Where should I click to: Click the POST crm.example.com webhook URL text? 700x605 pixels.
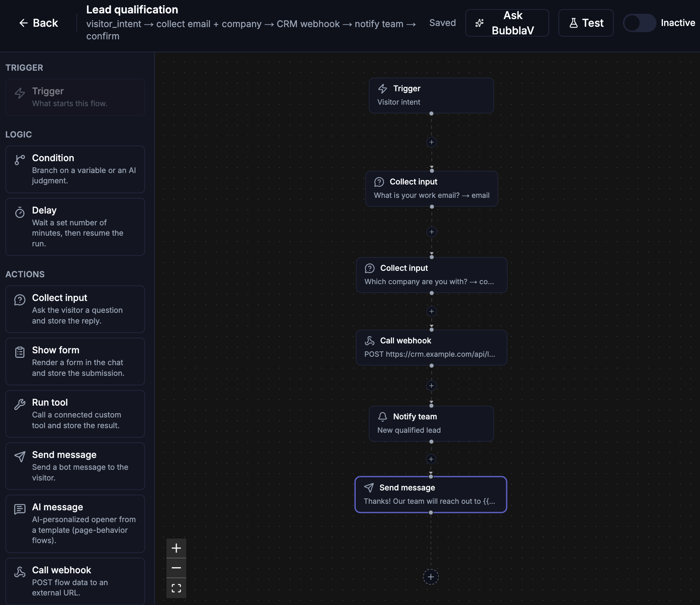(430, 354)
